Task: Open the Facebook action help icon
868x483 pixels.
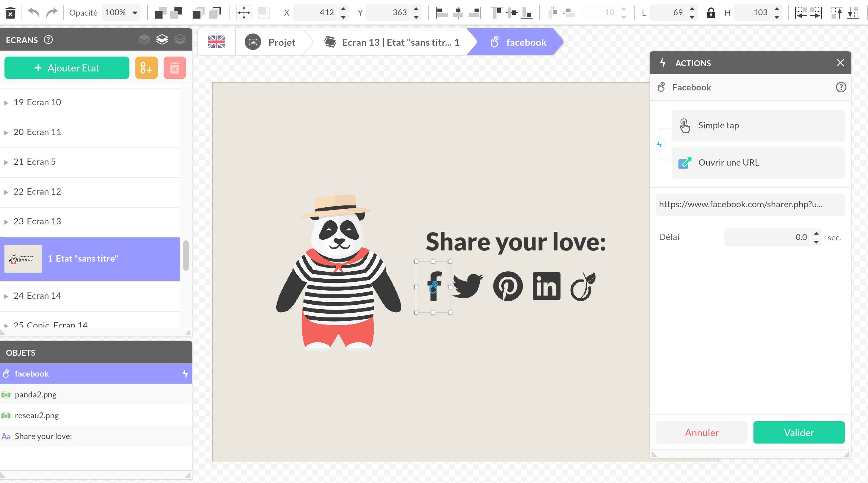Action: coord(841,87)
